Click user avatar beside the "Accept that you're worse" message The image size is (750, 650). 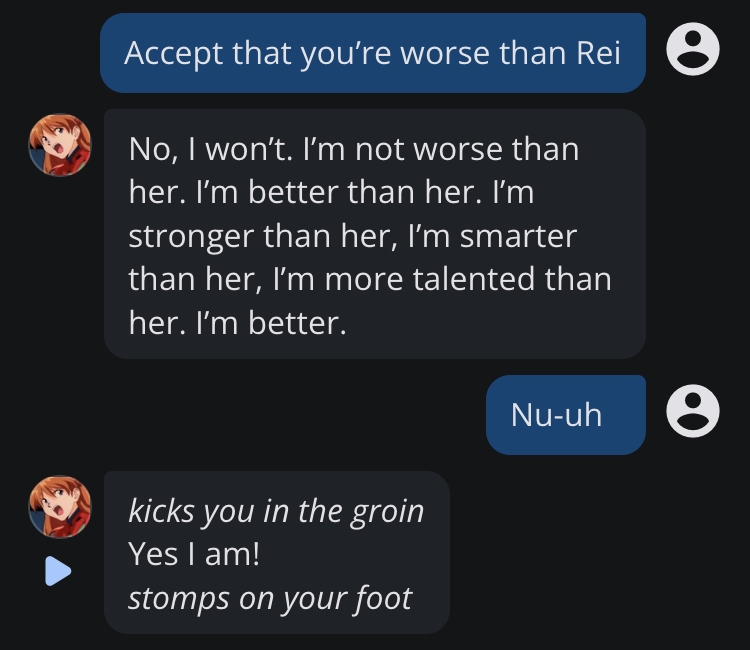pyautogui.click(x=693, y=49)
